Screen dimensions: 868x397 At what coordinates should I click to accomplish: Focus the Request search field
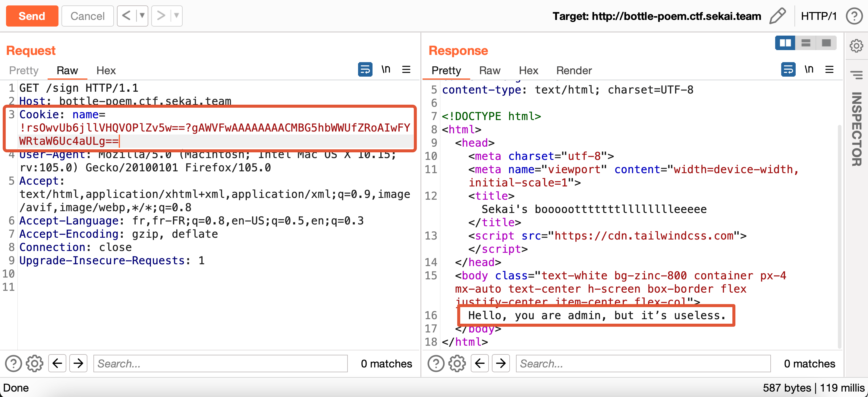pyautogui.click(x=220, y=363)
